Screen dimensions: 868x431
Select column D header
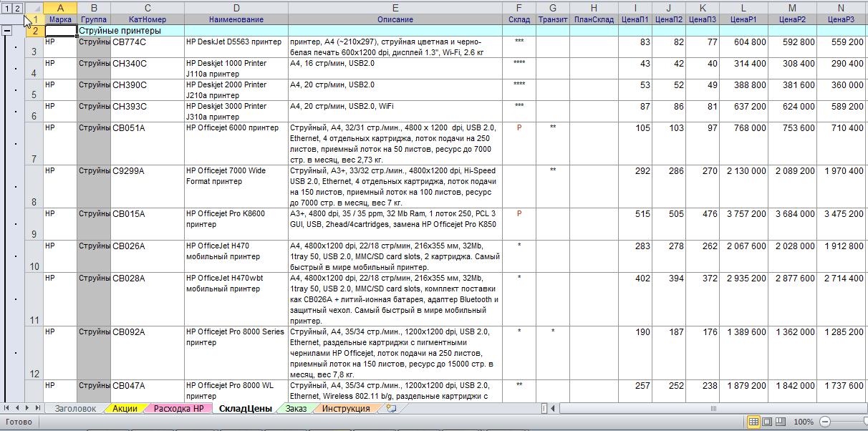click(x=236, y=6)
